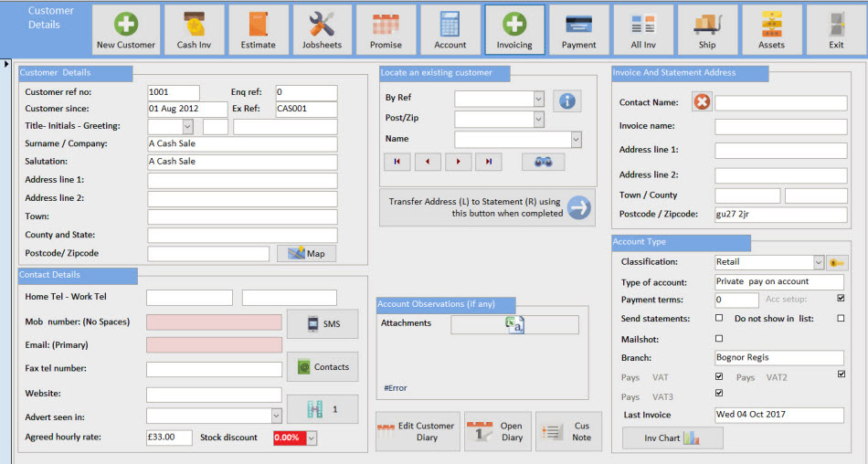Screen dimensions: 868x464
Task: Click the blue info icon
Action: [x=566, y=100]
